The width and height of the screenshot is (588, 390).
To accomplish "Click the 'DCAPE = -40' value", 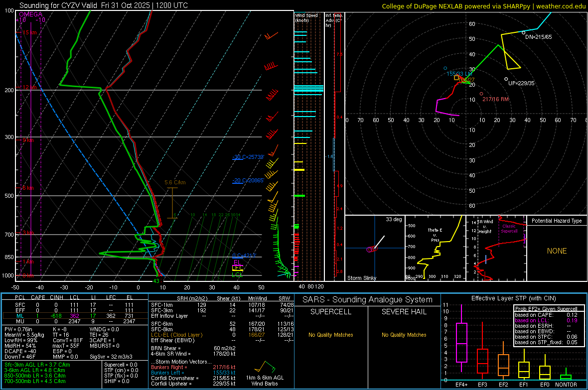I will tap(20, 351).
